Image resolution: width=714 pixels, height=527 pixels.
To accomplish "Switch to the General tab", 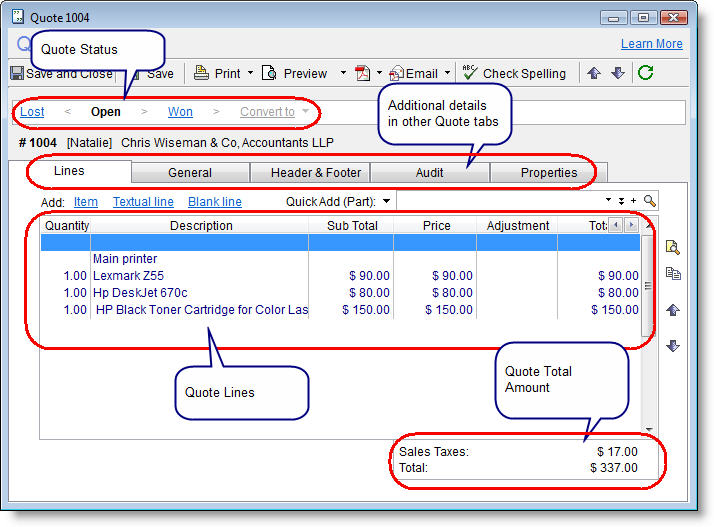I will pos(190,173).
